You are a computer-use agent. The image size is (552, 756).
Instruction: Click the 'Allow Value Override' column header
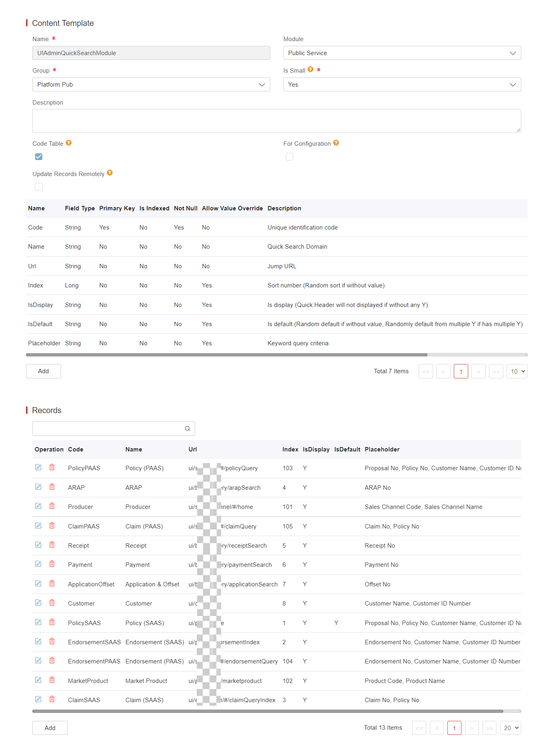coord(232,208)
